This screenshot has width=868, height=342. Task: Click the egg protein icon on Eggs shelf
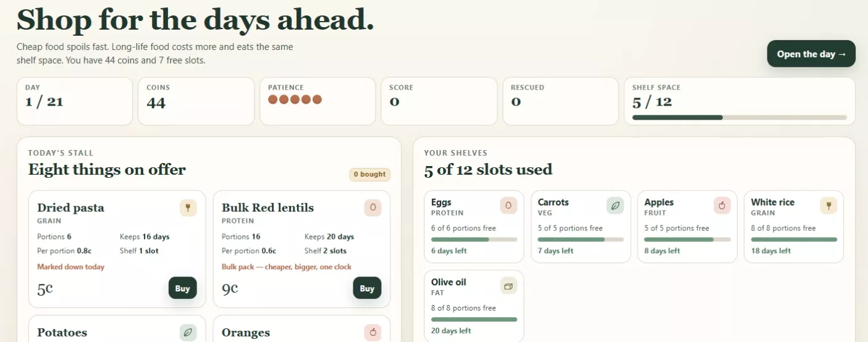pos(508,206)
